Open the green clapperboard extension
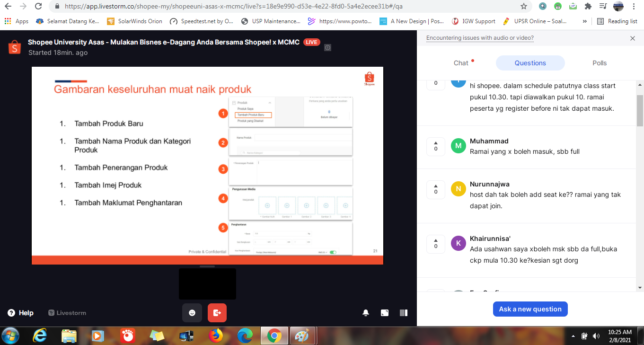 (558, 7)
